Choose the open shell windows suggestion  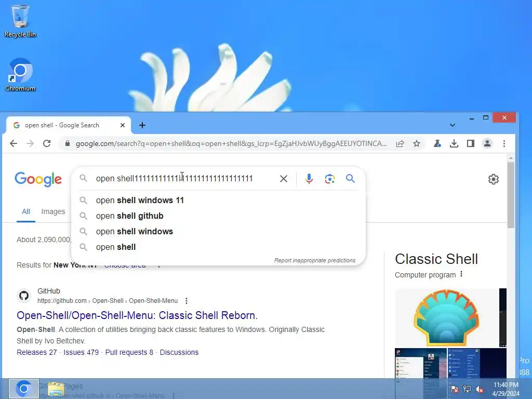218,231
